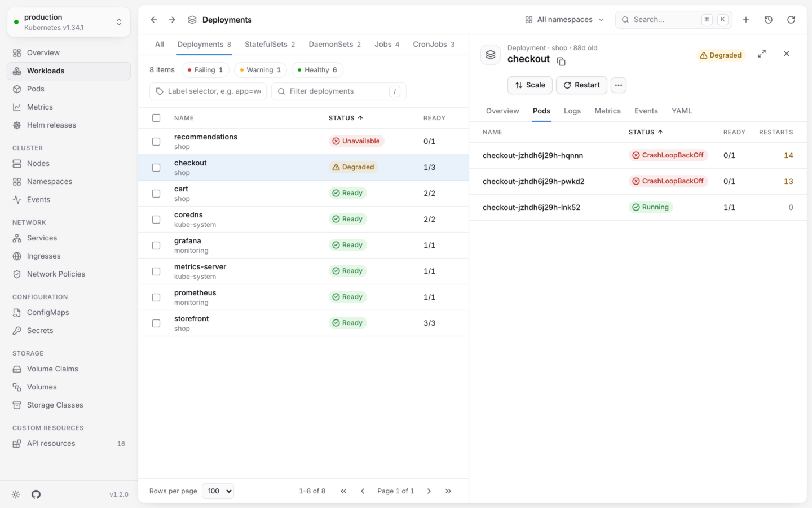Go to the first page of results
The image size is (812, 508).
343,491
